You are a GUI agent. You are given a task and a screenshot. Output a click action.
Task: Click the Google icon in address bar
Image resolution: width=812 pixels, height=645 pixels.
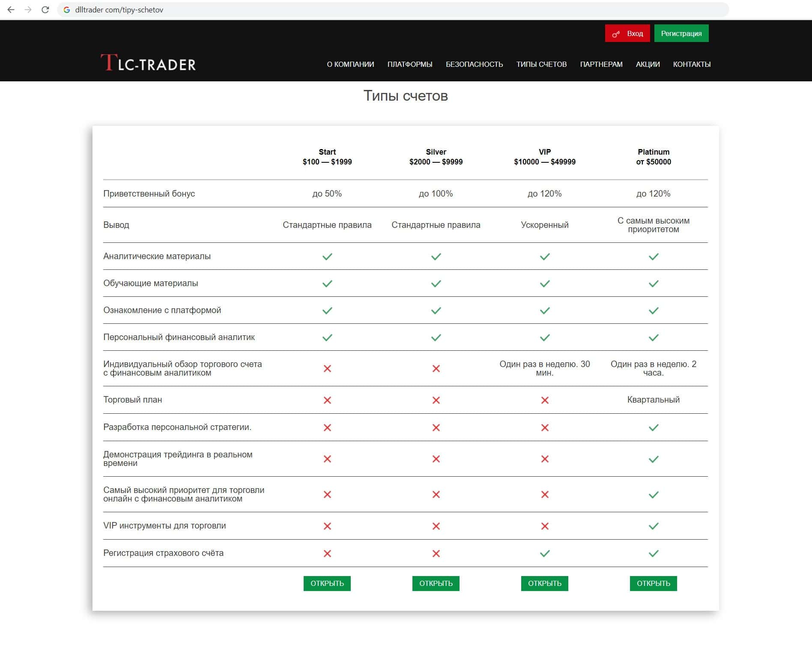tap(67, 10)
